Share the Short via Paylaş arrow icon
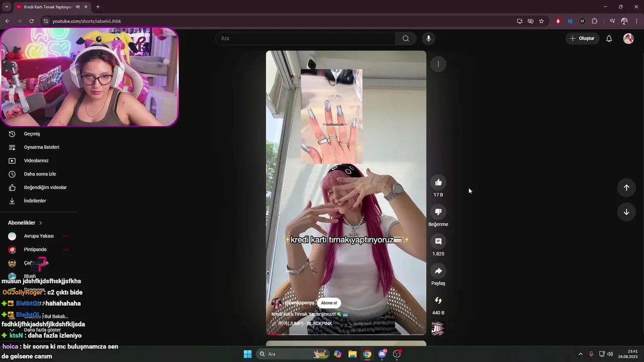Viewport: 644px width, 362px height. [438, 271]
